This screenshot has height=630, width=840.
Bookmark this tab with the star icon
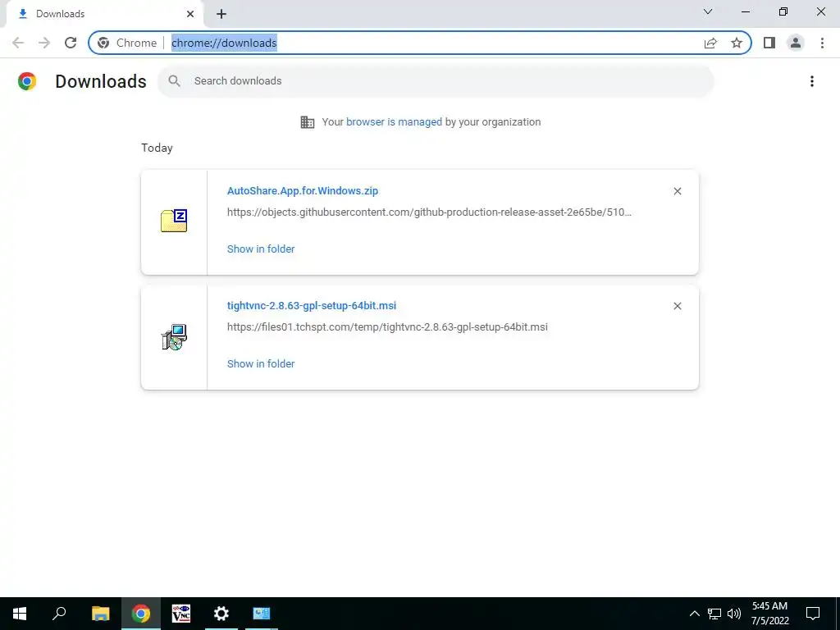click(737, 43)
